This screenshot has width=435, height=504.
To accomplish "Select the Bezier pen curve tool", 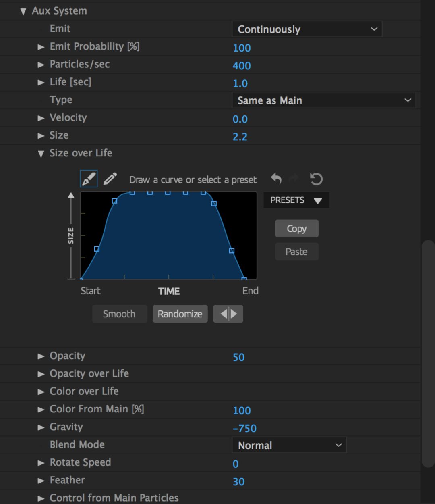I will coord(89,179).
